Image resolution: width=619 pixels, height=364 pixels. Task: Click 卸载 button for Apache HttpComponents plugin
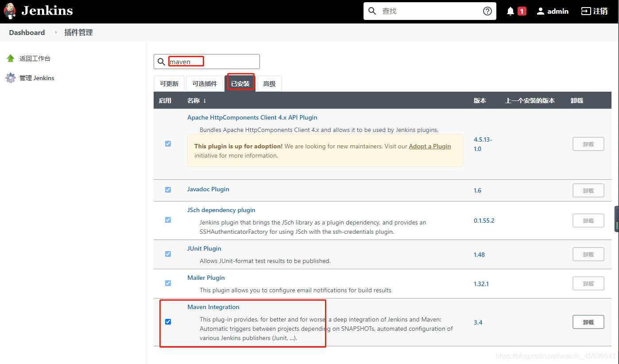click(x=588, y=144)
